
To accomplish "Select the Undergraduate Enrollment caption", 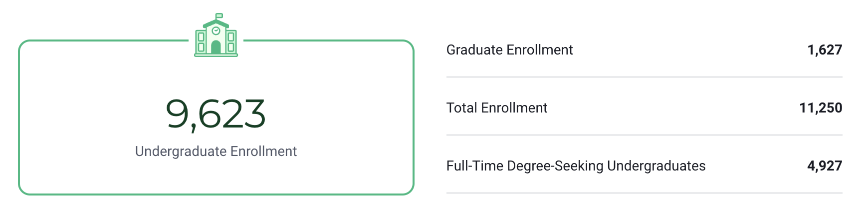I will (216, 151).
